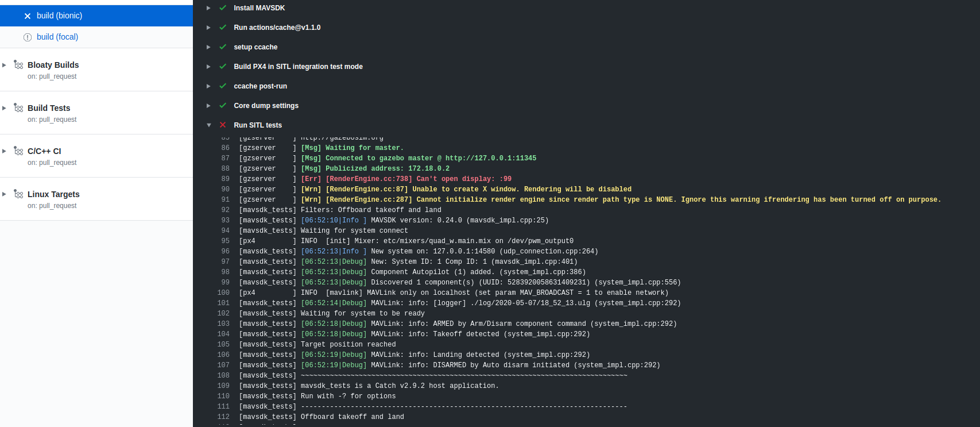980x427 pixels.
Task: Click log line number 100
Action: 223,293
